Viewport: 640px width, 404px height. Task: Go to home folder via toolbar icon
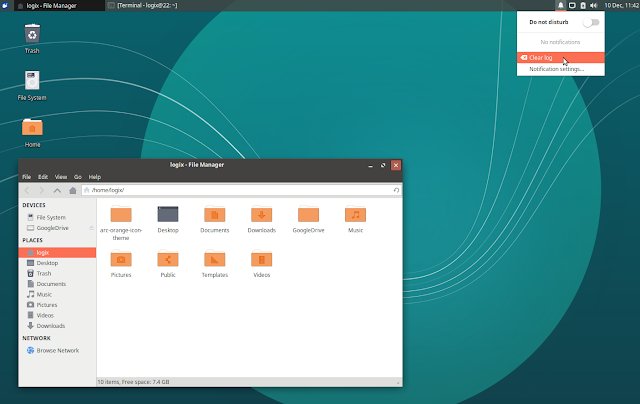point(73,190)
